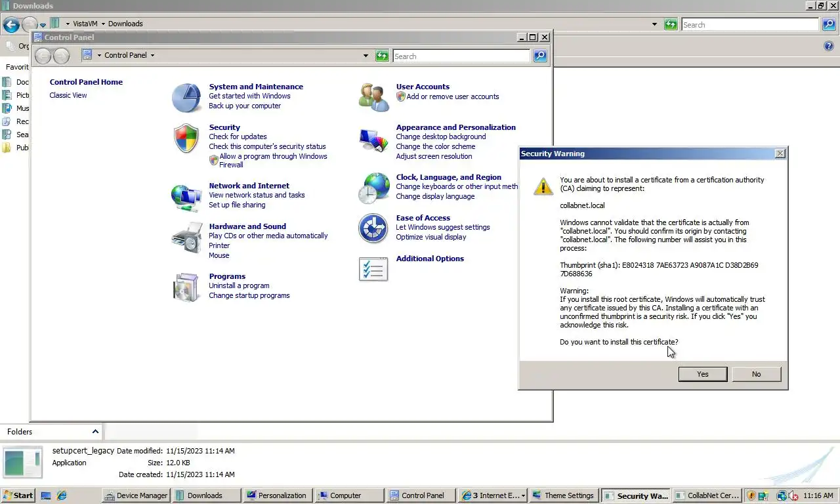The height and width of the screenshot is (504, 840).
Task: Switch to Device Manager taskbar button
Action: tap(137, 495)
